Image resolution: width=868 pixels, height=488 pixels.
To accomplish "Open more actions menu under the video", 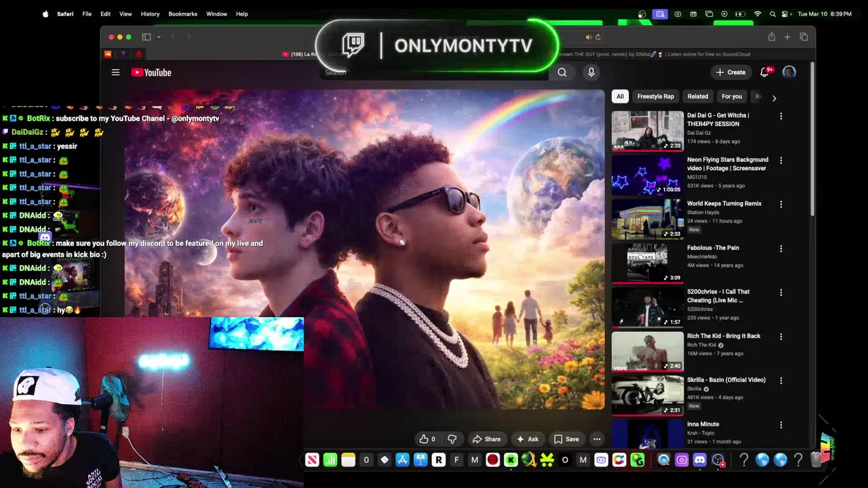I will pos(597,439).
